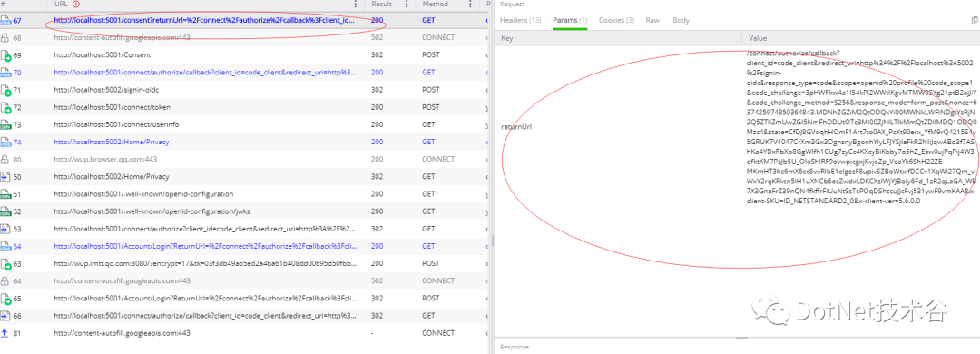
Task: Open the Method column options menu
Action: point(470,5)
